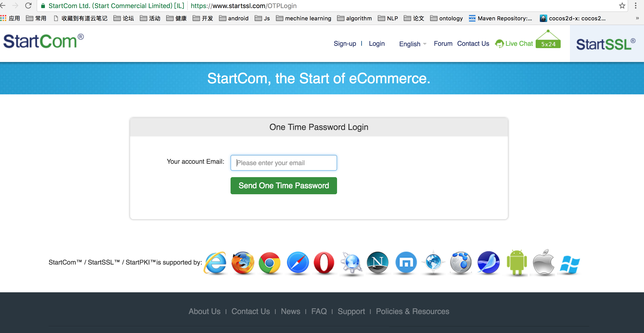644x333 pixels.
Task: Click the StartSSL logo
Action: 606,44
